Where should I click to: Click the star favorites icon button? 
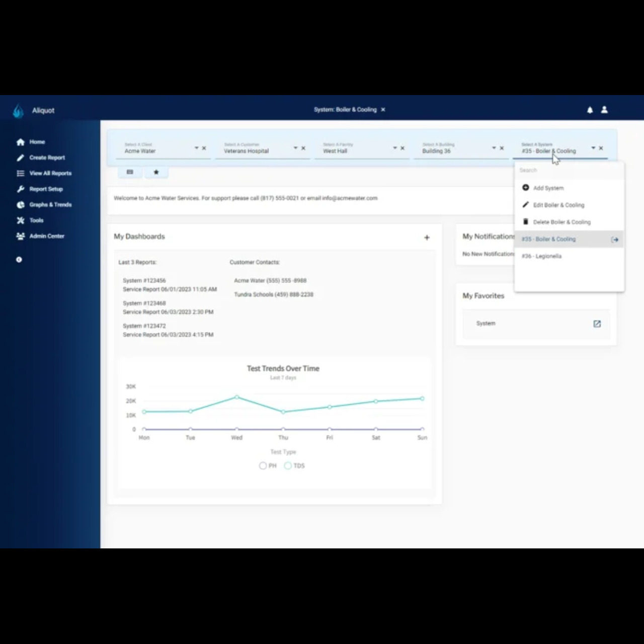156,172
